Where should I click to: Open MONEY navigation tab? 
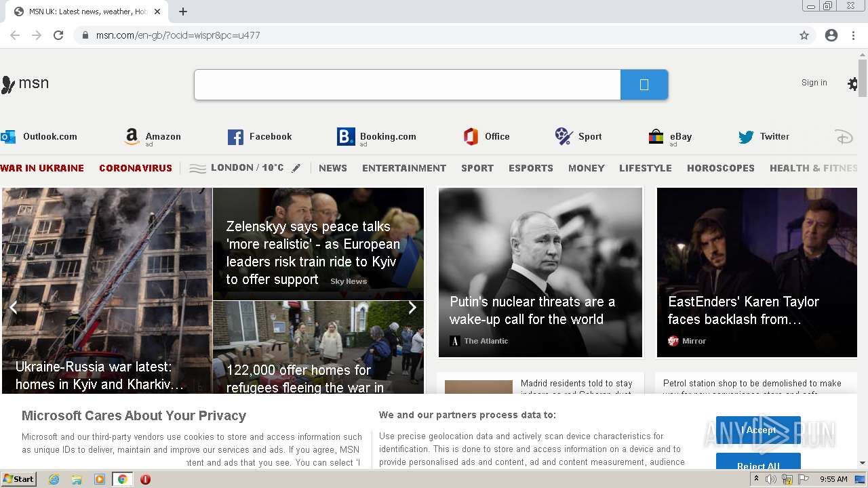point(587,168)
